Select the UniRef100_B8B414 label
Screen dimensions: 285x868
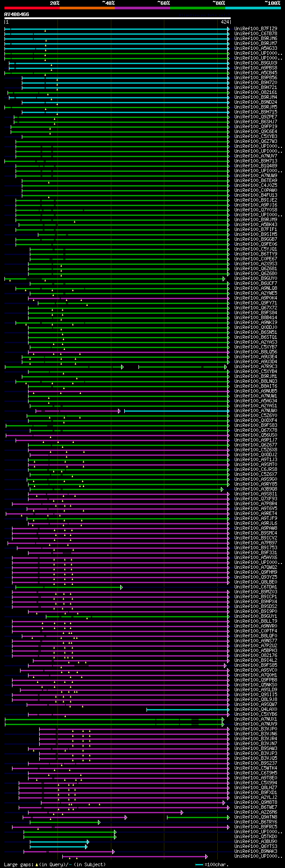pyautogui.click(x=256, y=318)
